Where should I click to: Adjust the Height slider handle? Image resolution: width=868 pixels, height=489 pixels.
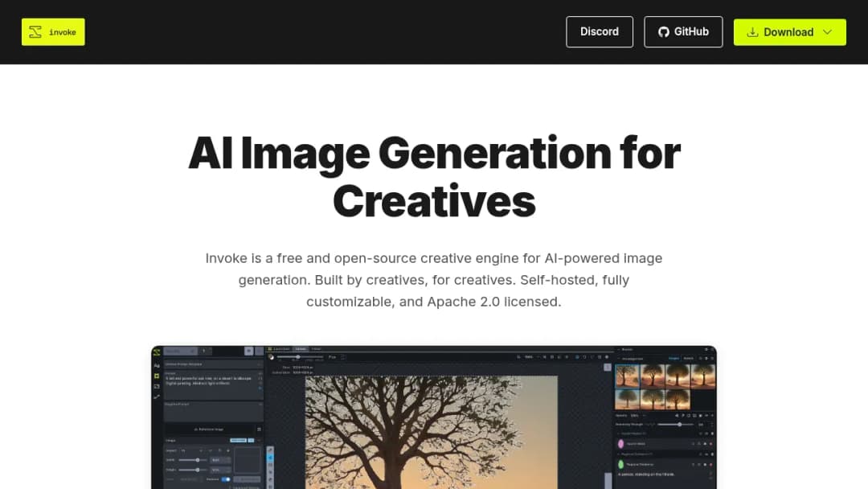(x=198, y=470)
